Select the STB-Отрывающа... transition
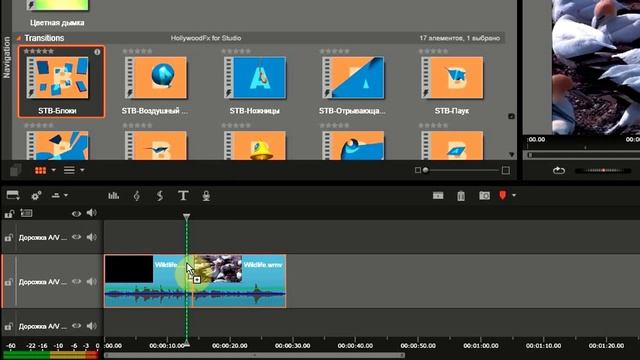Screen dimensions: 640x360 353,78
